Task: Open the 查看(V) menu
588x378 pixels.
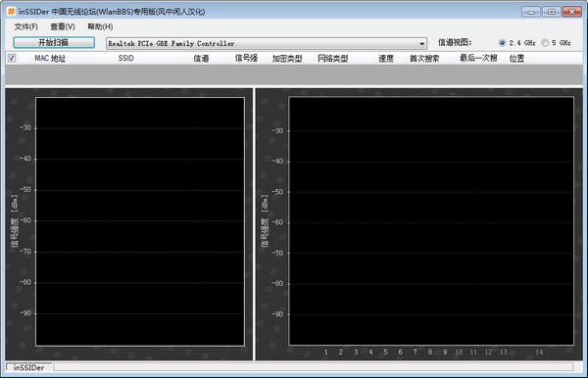Action: pos(63,26)
